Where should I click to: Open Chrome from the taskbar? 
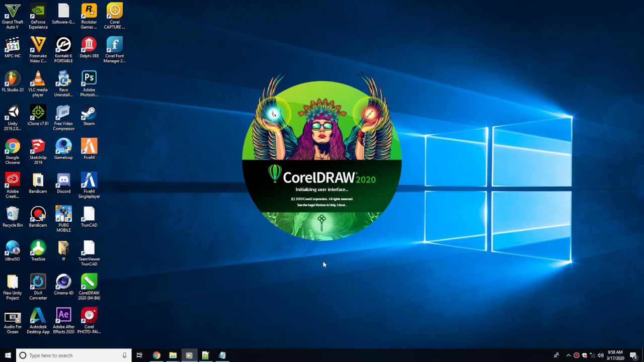coord(156,355)
